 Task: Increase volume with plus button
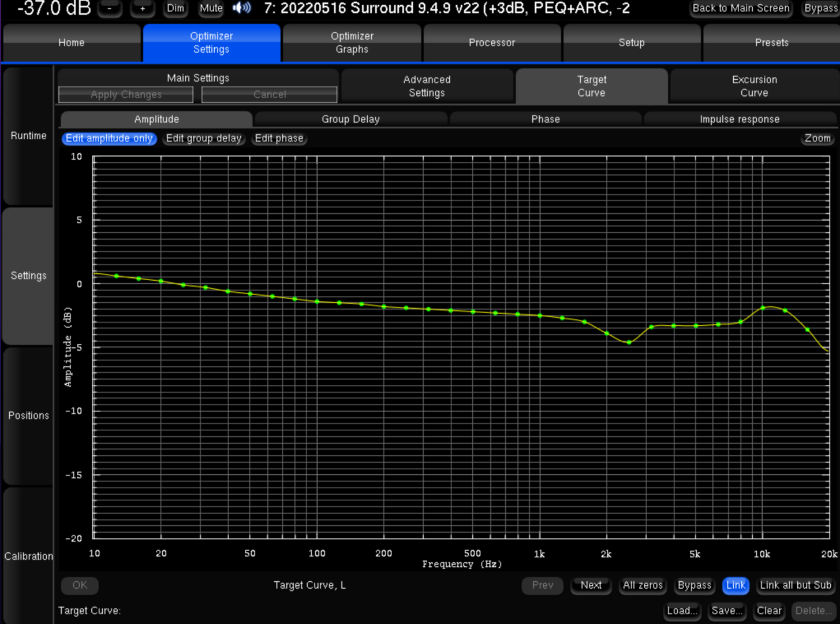142,8
